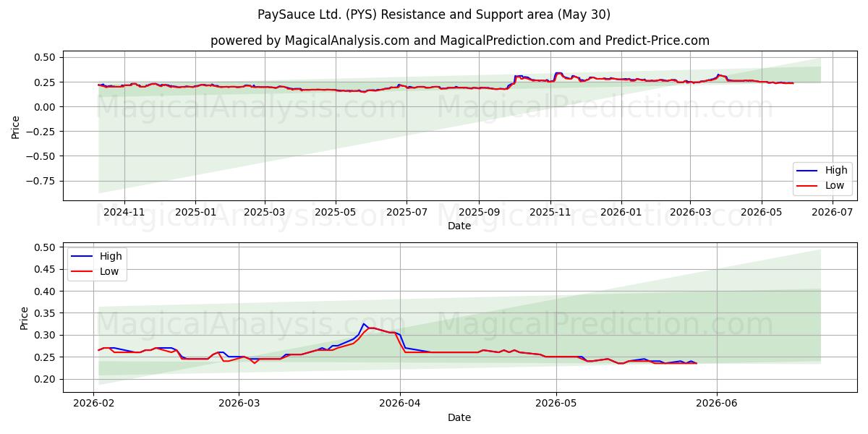
Task: Click the 'Date' axis label under lower chart
Action: tap(459, 417)
